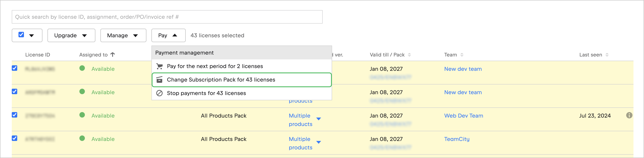This screenshot has height=158, width=644.
Task: Open the Web Dev Team link
Action: pos(464,116)
